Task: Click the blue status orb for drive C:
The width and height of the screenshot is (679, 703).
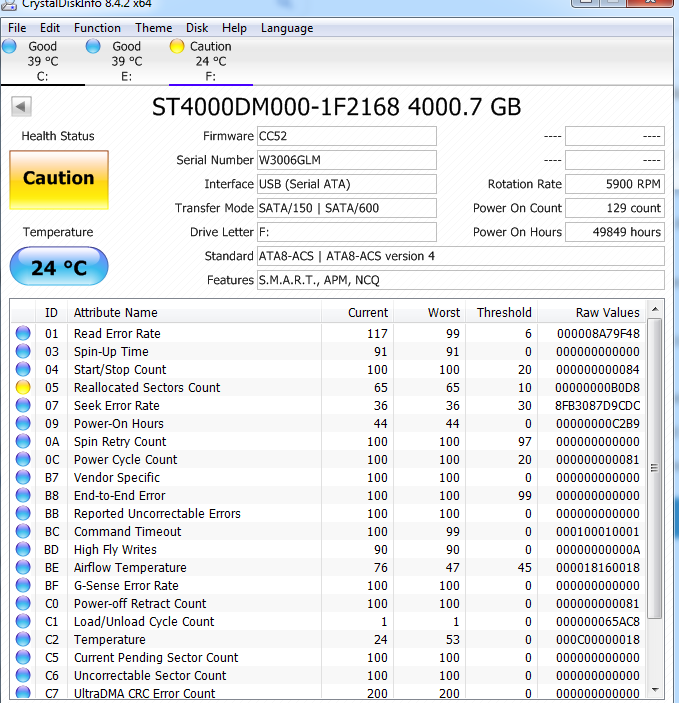Action: 9,46
